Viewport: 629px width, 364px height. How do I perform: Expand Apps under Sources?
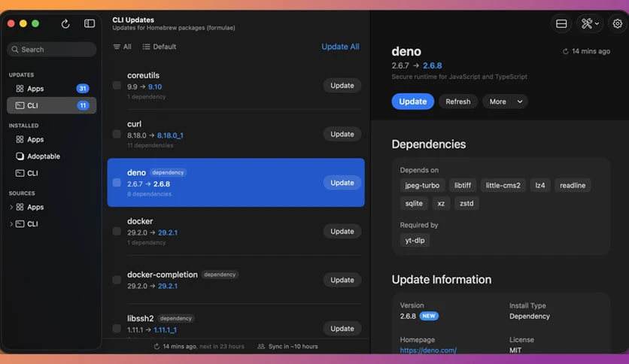tap(11, 208)
